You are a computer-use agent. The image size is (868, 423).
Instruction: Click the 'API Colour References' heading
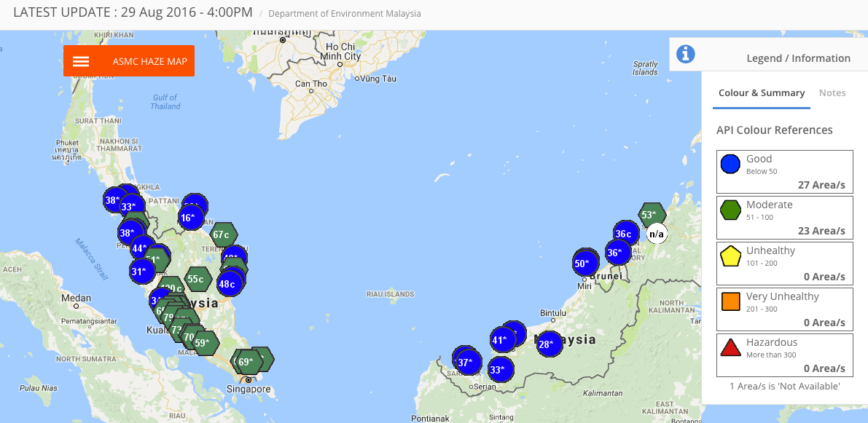775,130
